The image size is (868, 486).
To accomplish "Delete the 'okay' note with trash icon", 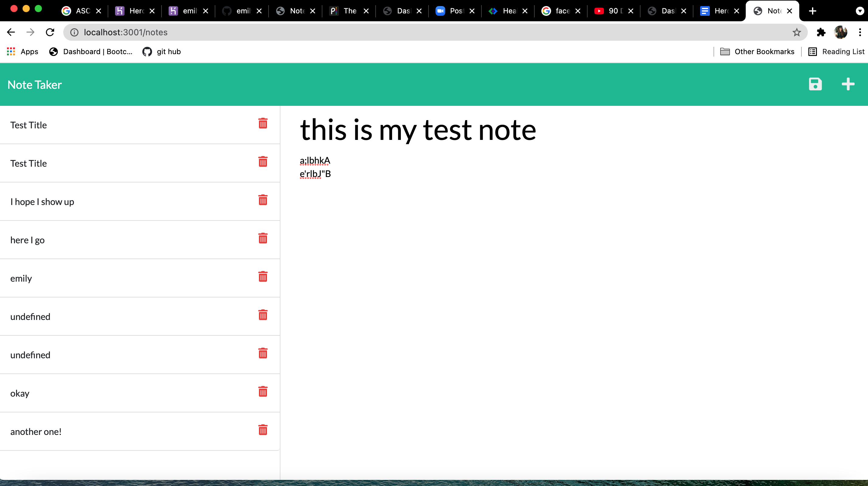I will point(262,392).
